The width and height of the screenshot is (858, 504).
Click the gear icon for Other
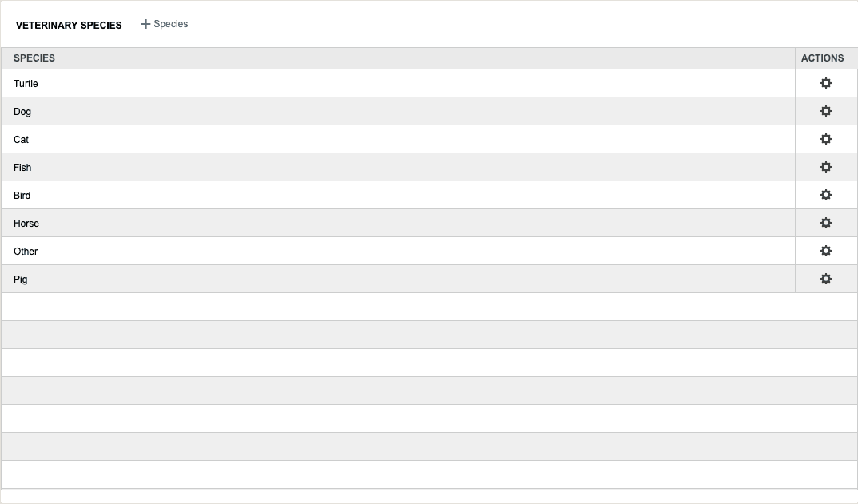(x=826, y=251)
